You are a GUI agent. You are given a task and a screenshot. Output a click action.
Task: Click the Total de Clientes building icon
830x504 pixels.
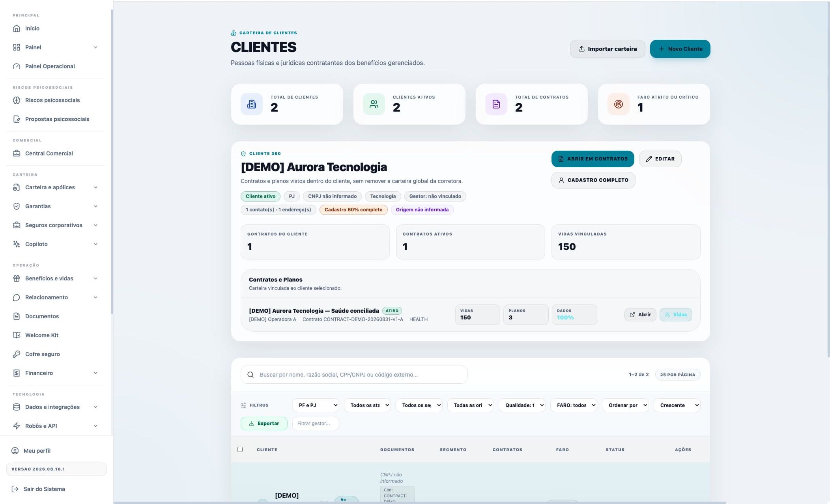click(252, 104)
